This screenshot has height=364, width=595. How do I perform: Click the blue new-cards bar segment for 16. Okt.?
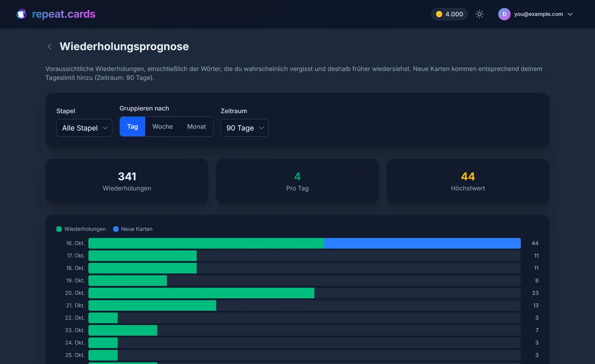point(422,243)
